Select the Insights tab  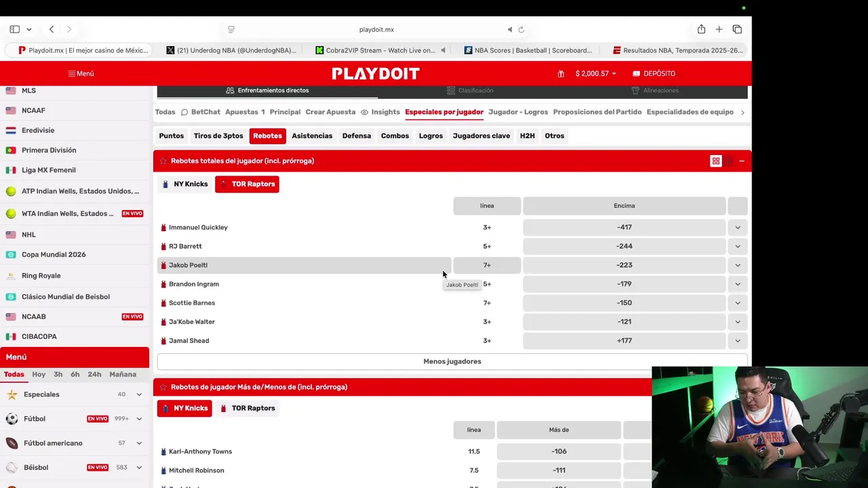380,112
